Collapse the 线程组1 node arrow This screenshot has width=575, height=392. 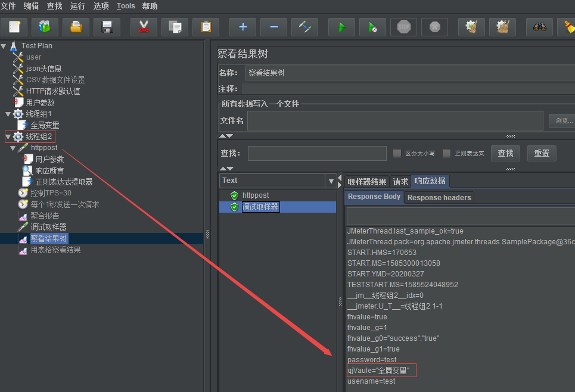(x=8, y=114)
